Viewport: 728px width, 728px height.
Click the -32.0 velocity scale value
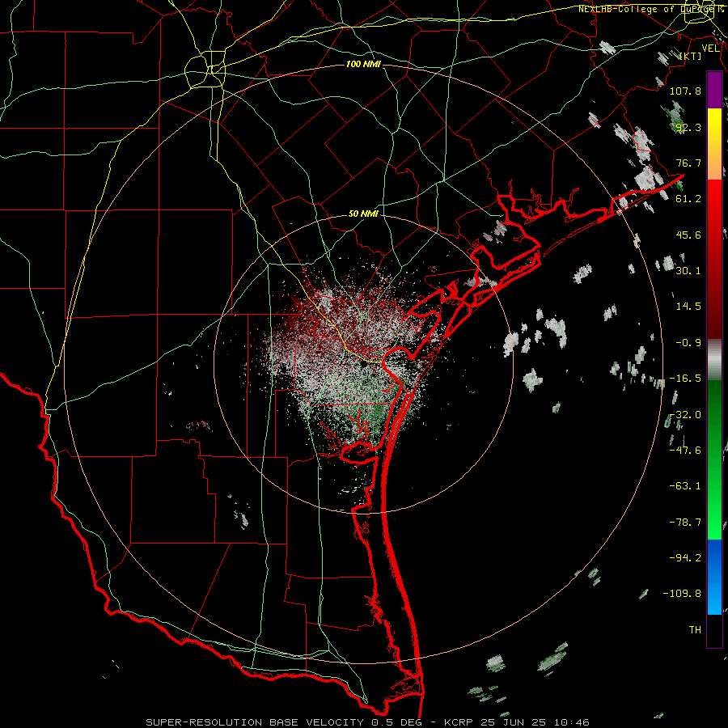coord(685,415)
